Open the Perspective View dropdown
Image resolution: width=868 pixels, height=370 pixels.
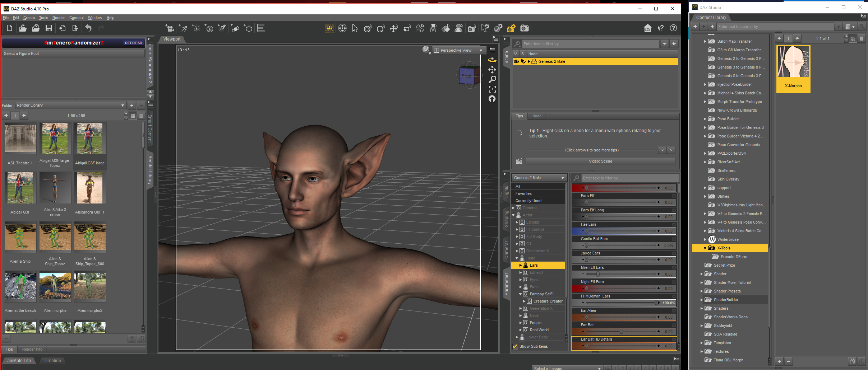[458, 51]
